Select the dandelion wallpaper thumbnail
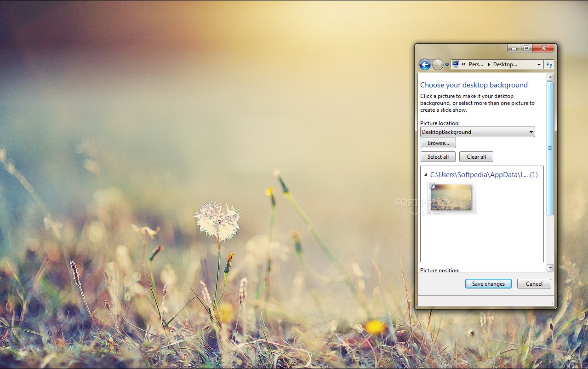 [451, 197]
